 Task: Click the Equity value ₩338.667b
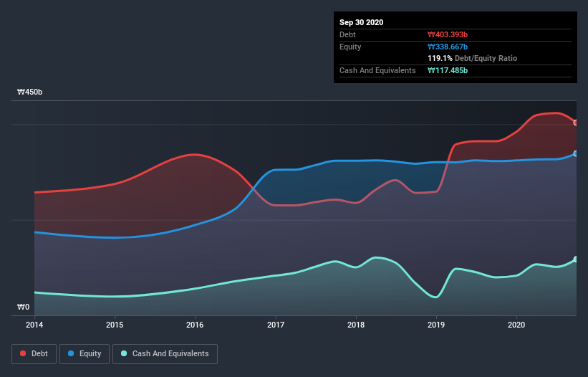coord(448,47)
